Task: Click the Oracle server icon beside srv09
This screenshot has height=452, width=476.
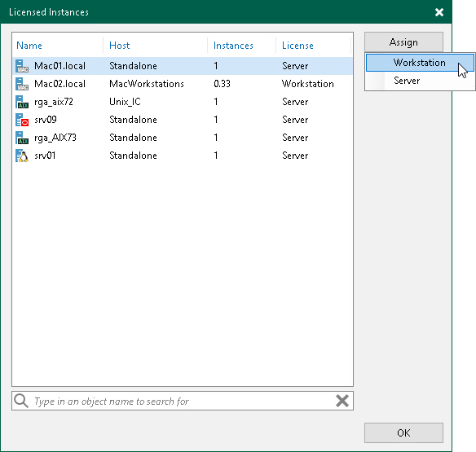Action: tap(22, 120)
